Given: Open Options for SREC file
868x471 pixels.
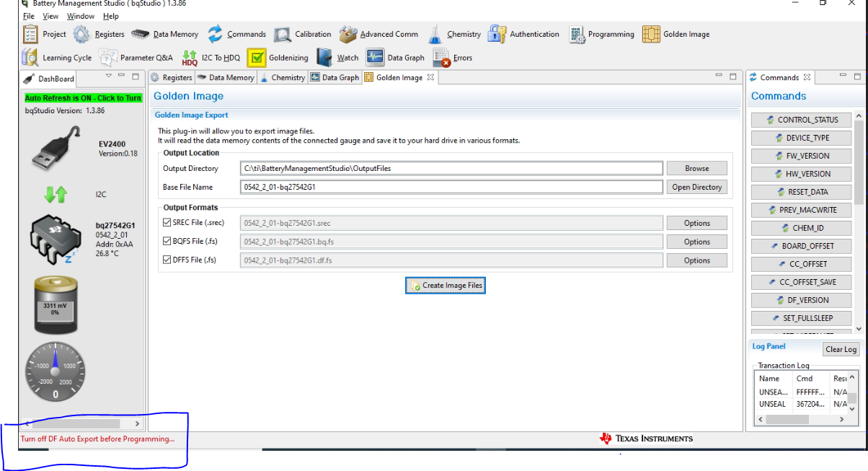Looking at the screenshot, I should [696, 223].
